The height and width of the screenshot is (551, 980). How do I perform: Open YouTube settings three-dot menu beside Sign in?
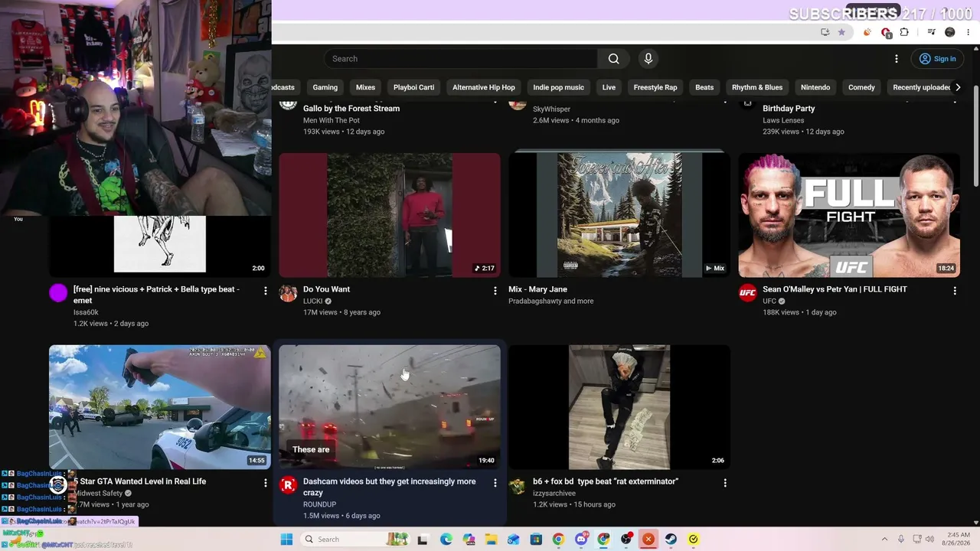pos(897,59)
